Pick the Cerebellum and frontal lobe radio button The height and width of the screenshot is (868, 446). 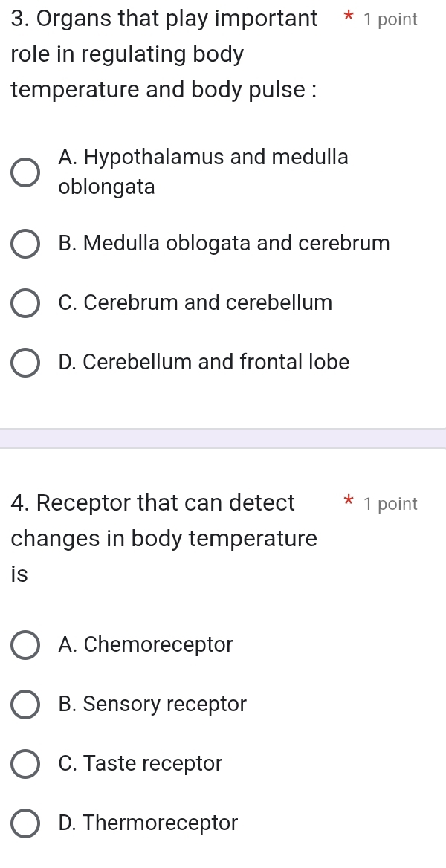pos(25,363)
